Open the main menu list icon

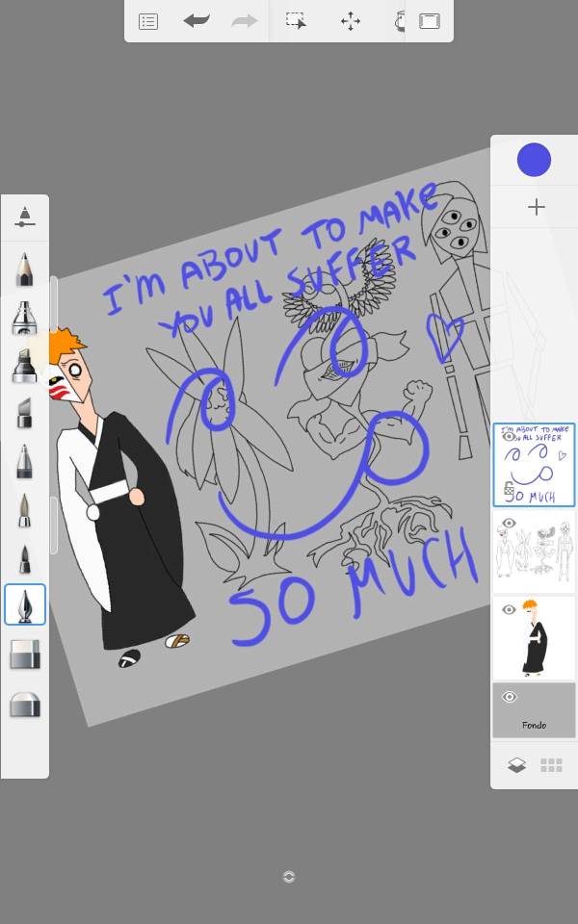tap(148, 21)
